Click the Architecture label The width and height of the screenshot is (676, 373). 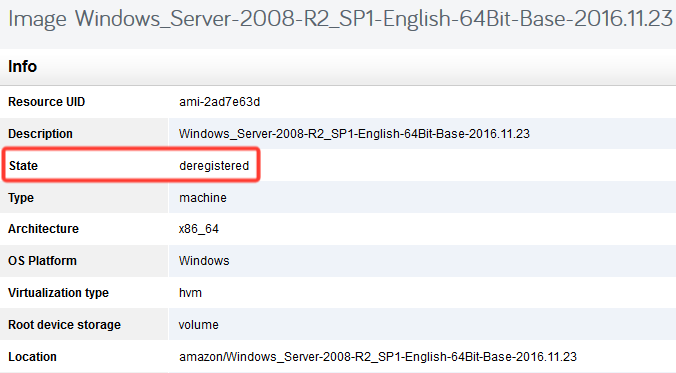(x=43, y=229)
